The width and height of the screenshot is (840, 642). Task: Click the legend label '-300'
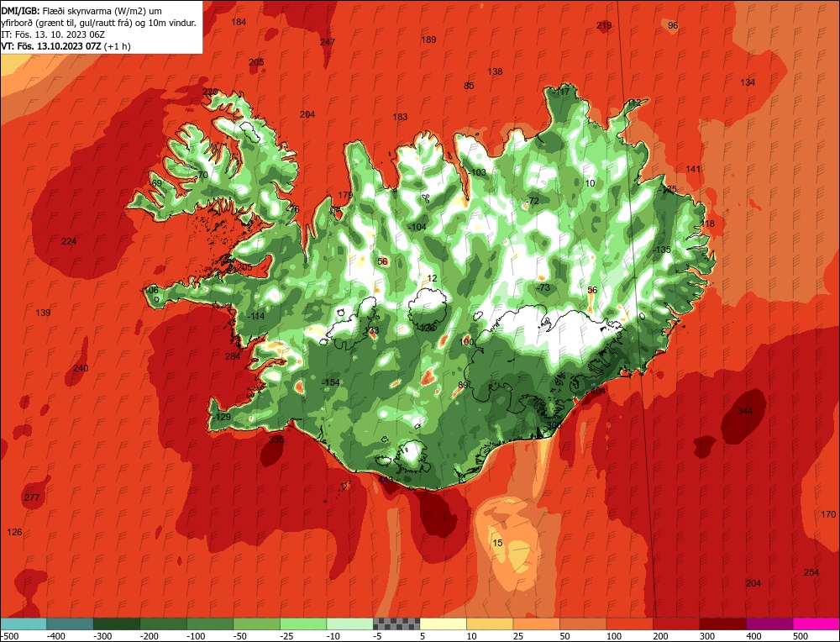point(102,636)
